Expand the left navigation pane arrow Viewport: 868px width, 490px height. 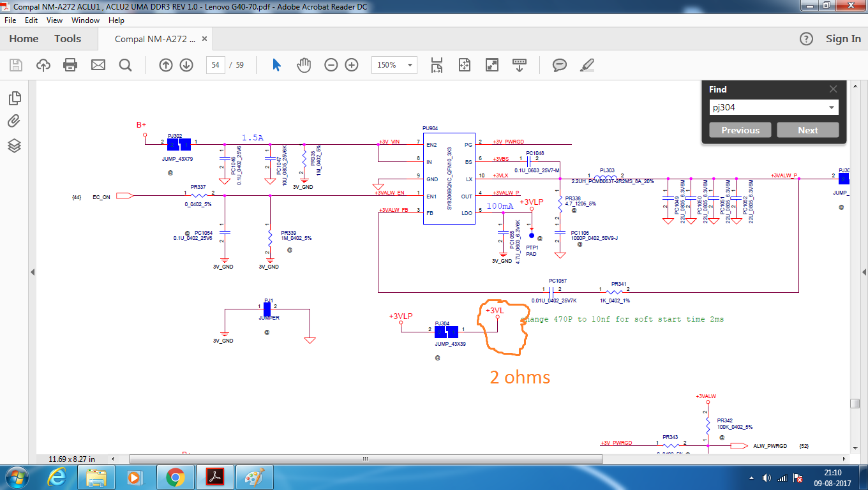[32, 272]
